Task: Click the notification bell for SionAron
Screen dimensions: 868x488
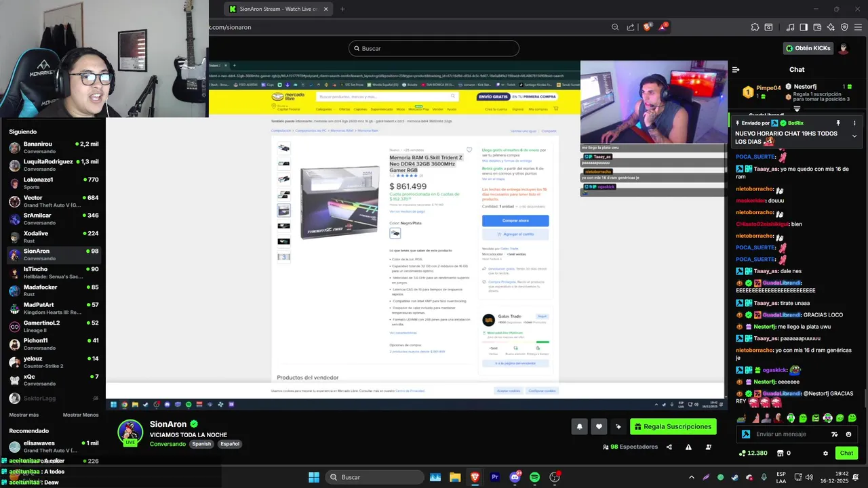Action: coord(580,426)
